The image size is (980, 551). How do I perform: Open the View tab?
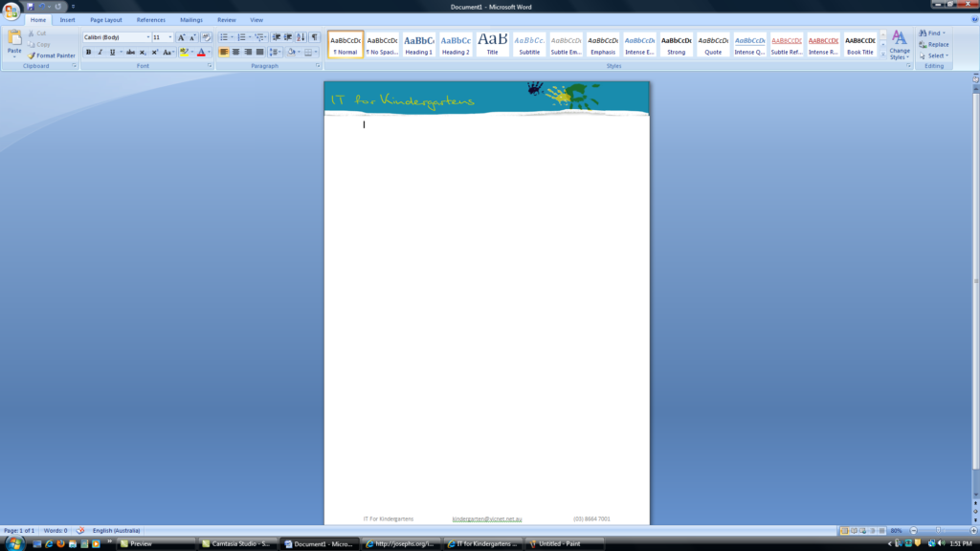(256, 20)
